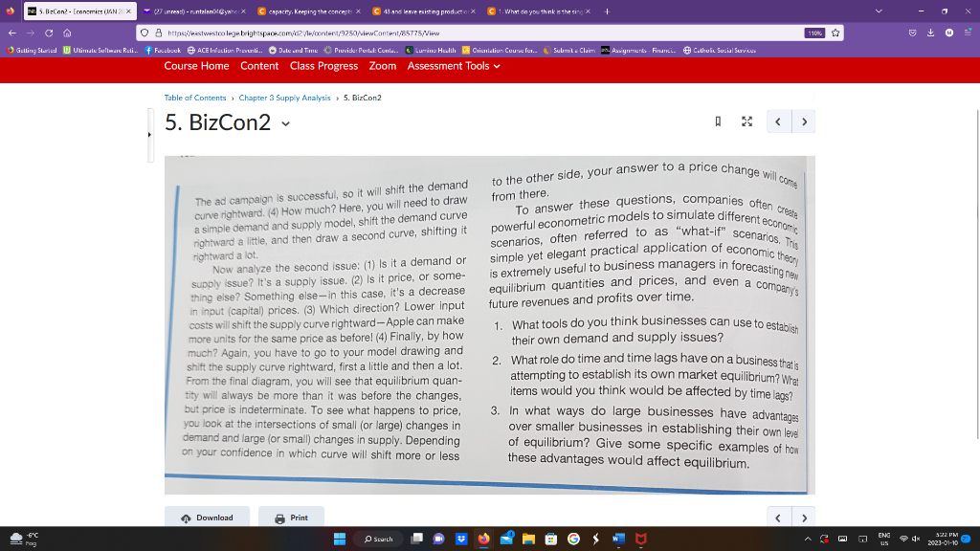Print the BizCon2 document

(x=291, y=518)
